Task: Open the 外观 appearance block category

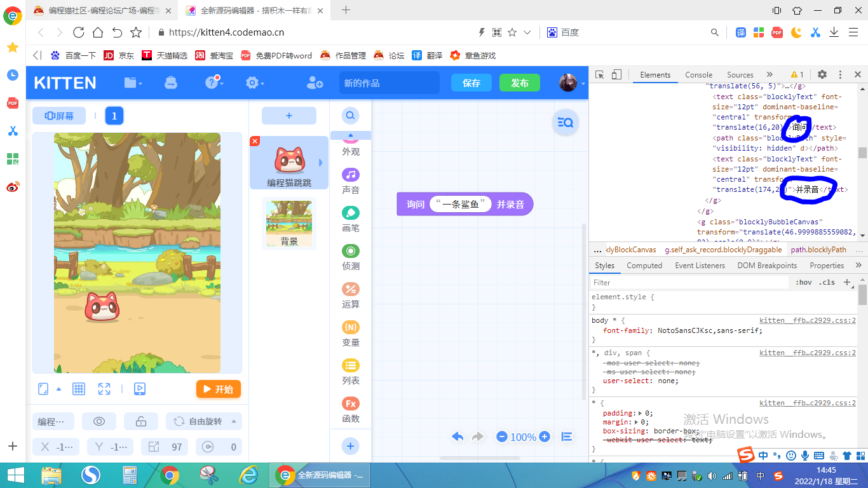Action: point(351,147)
